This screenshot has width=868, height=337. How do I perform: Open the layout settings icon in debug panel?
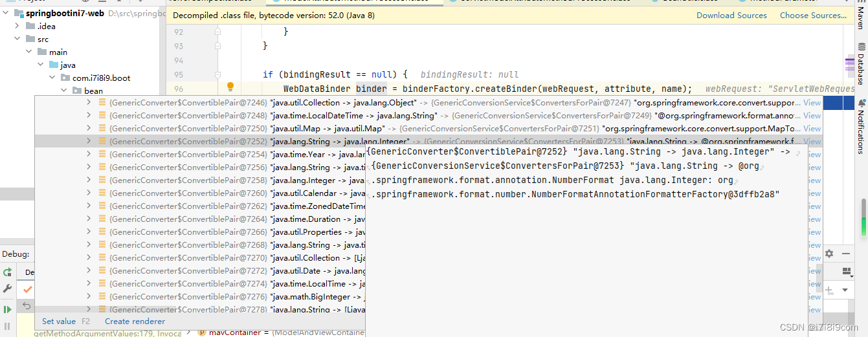[847, 272]
